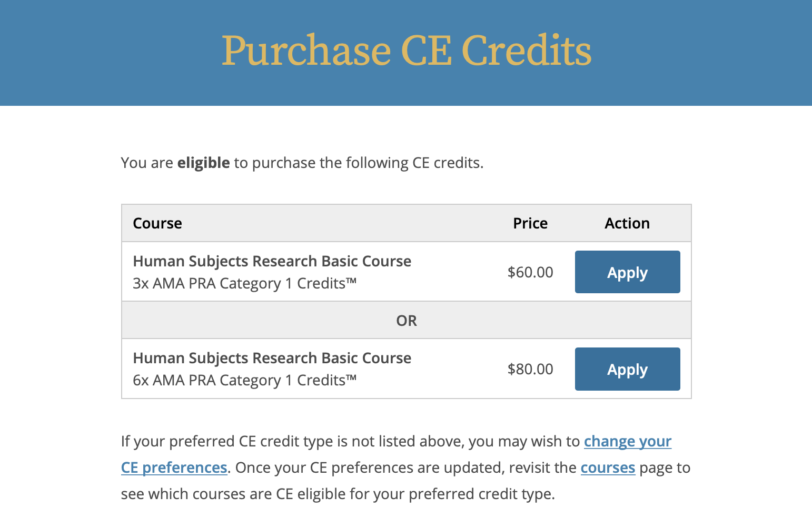Screen dimensions: 812x517
Task: Click the $80.00 price cell
Action: [x=530, y=369]
